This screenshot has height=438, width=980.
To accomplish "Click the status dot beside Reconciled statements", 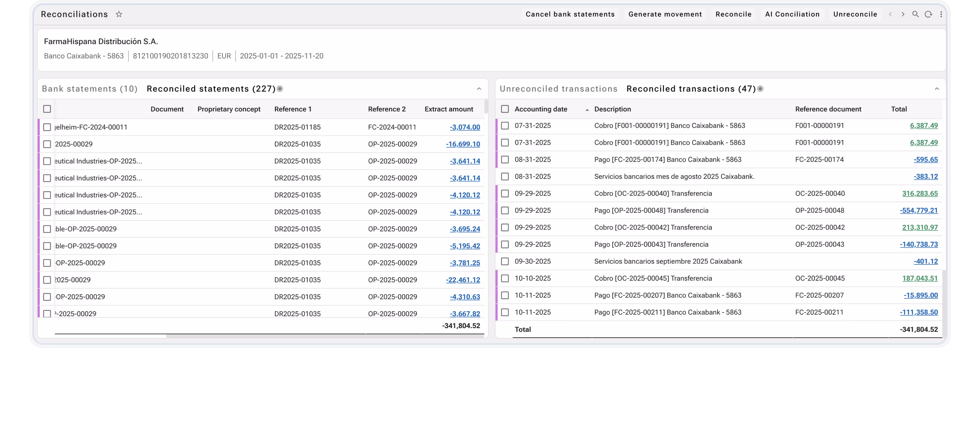I will pos(280,89).
